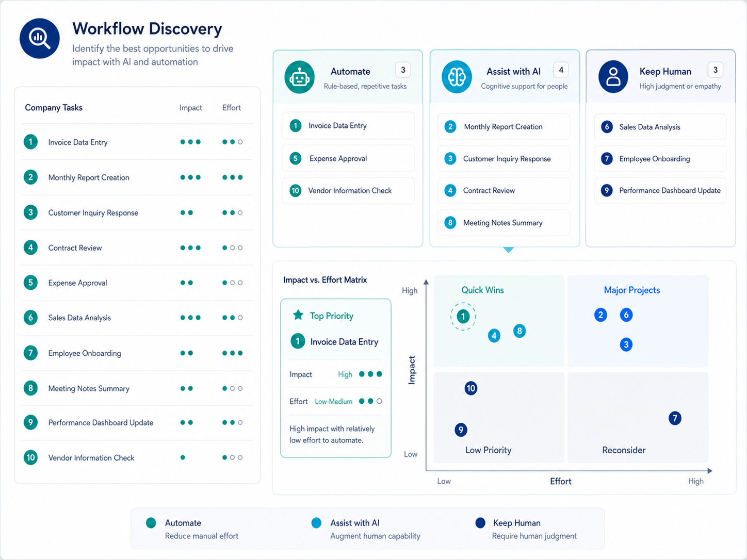
Task: Click the Automate robot icon
Action: tap(299, 77)
